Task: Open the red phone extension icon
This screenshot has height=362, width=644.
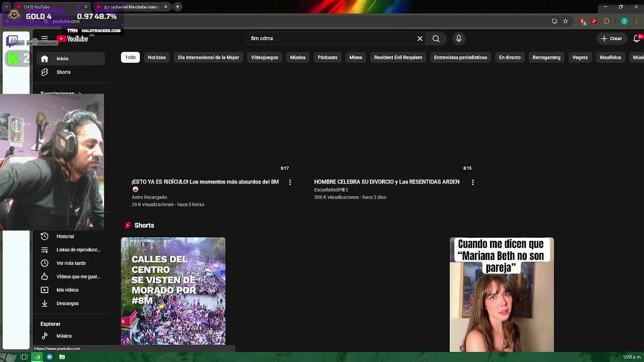Action: click(583, 21)
